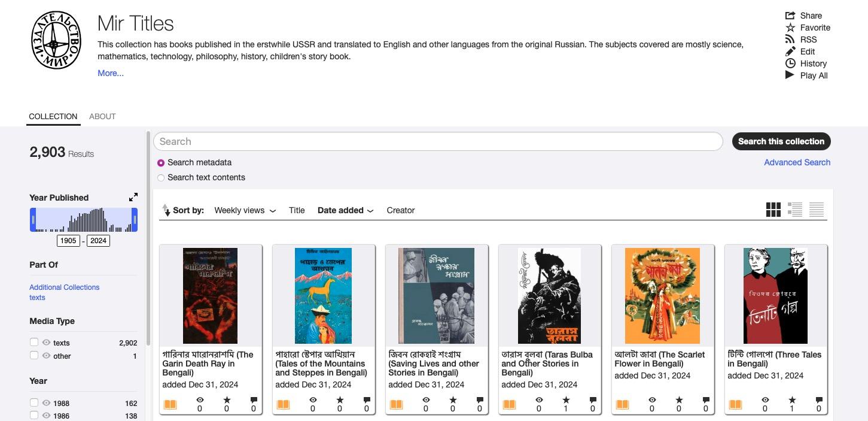The height and width of the screenshot is (421, 868).
Task: Open the Three Tales cover thumbnail
Action: click(x=775, y=296)
